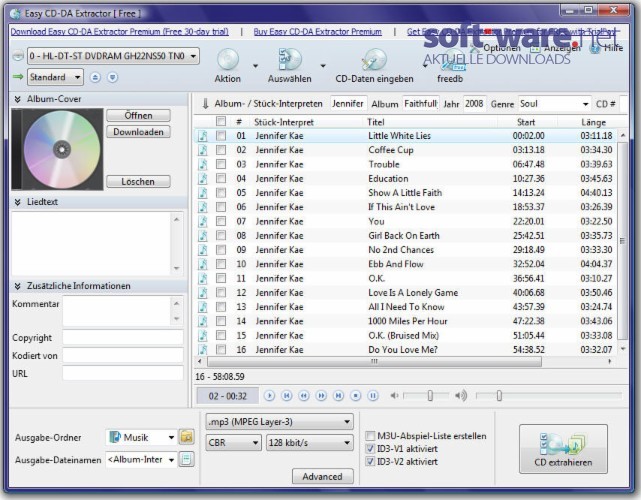The image size is (641, 500).
Task: Click the Auswählen toolbar icon
Action: click(x=289, y=60)
